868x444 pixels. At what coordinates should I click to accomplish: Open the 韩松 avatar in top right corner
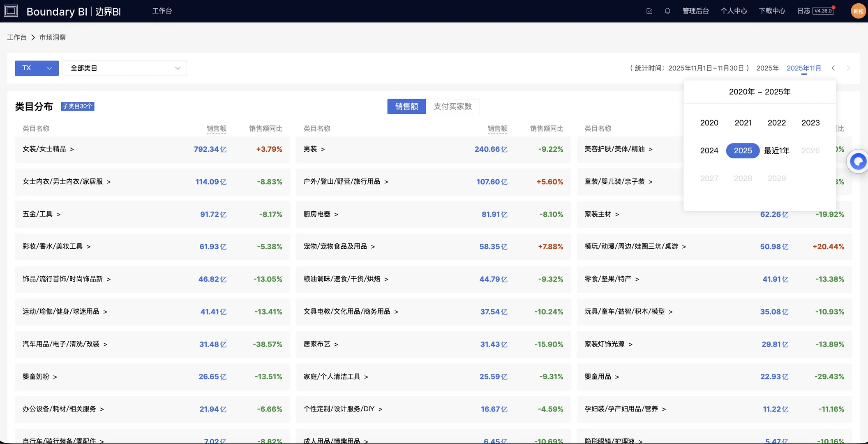click(x=858, y=11)
